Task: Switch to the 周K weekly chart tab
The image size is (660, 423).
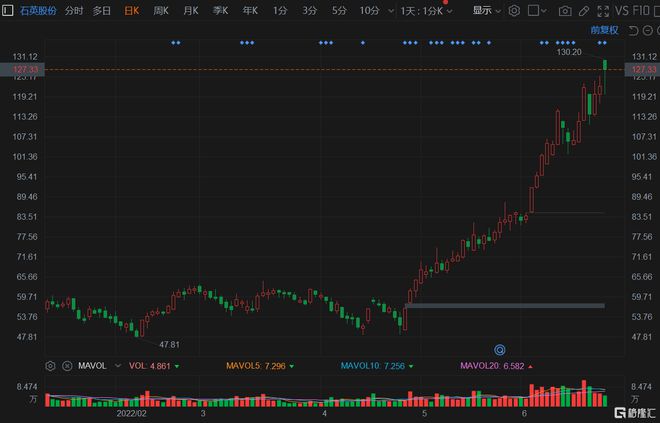Action: 160,11
